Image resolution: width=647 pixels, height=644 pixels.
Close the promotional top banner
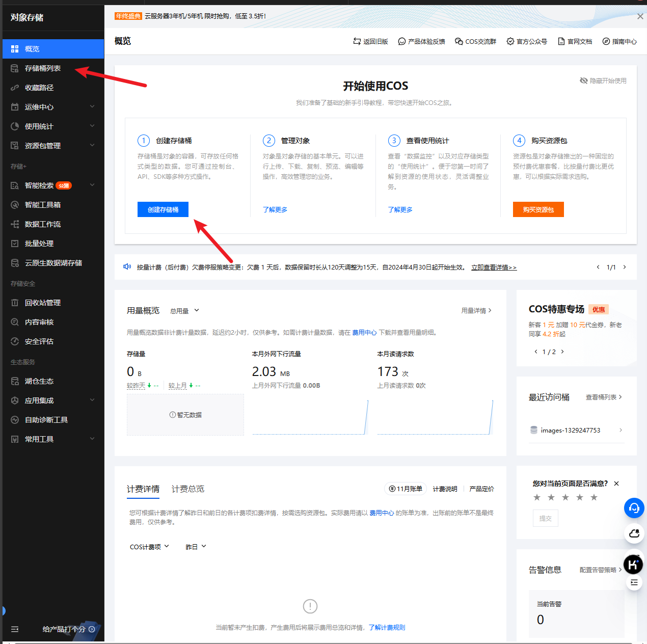click(640, 16)
